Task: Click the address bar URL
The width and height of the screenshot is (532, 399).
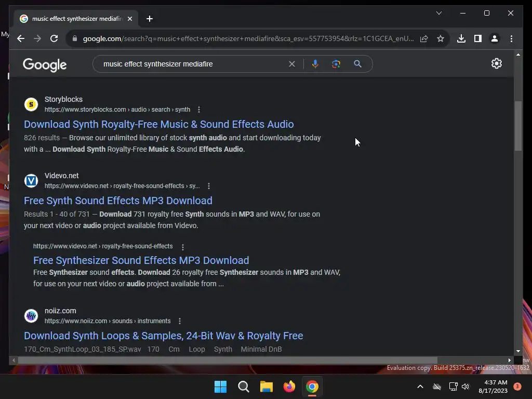Action: pyautogui.click(x=248, y=38)
